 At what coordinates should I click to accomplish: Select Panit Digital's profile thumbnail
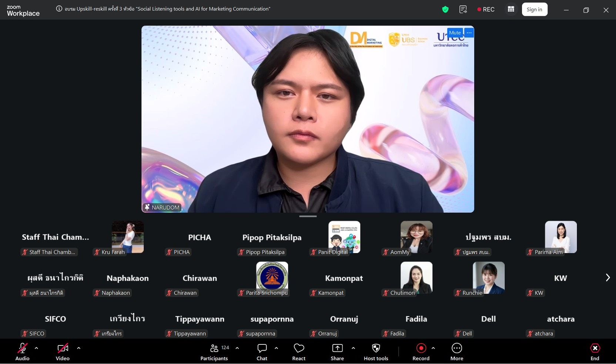click(x=344, y=237)
